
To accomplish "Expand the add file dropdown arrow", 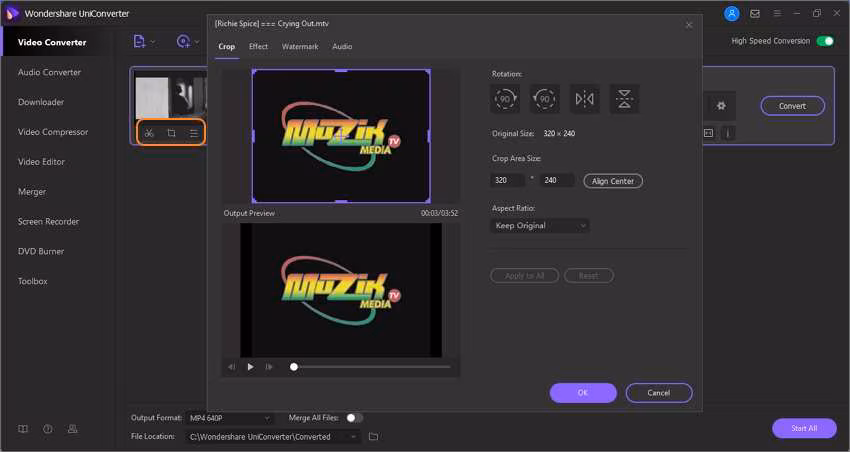I will pos(153,42).
